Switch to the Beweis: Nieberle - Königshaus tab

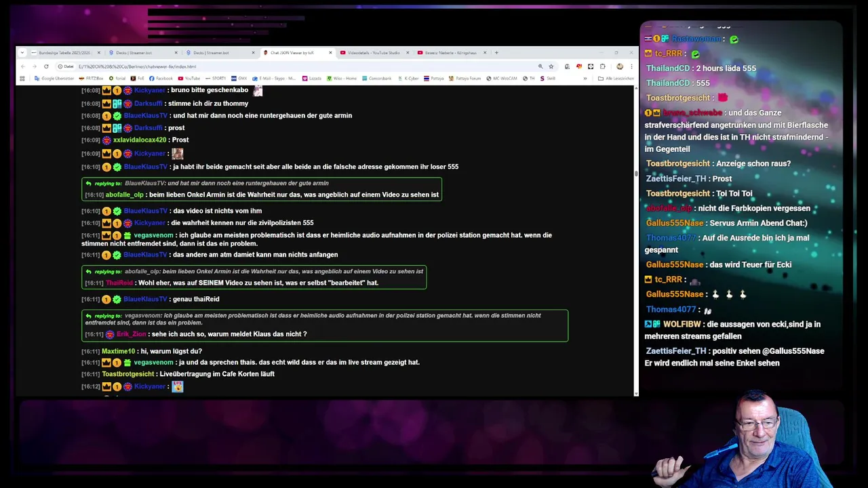(x=452, y=53)
